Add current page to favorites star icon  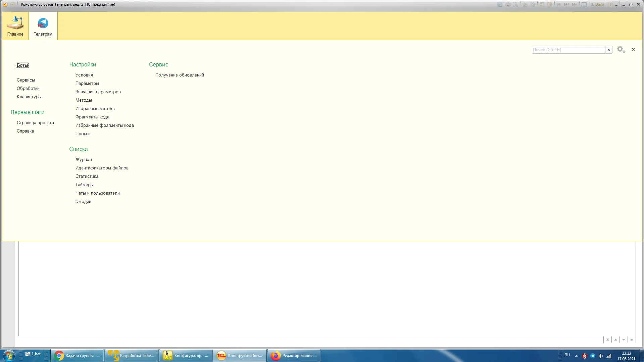click(525, 4)
